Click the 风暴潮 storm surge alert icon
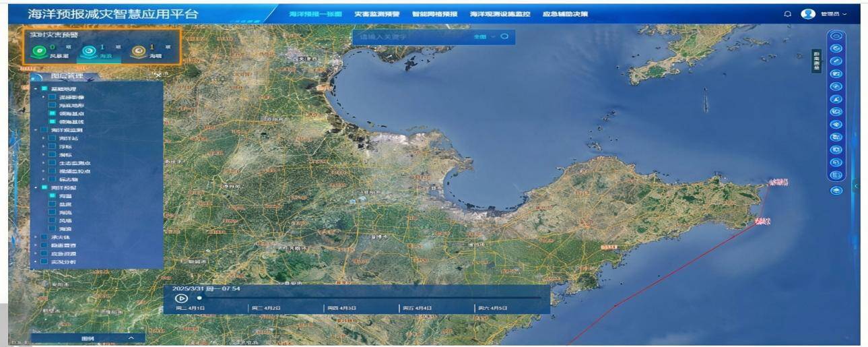 point(40,50)
